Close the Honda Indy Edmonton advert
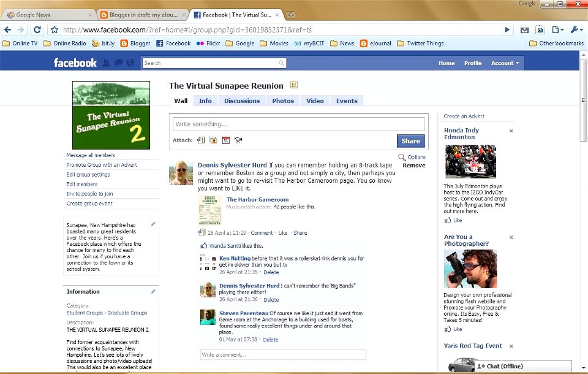The height and width of the screenshot is (374, 588). click(511, 131)
